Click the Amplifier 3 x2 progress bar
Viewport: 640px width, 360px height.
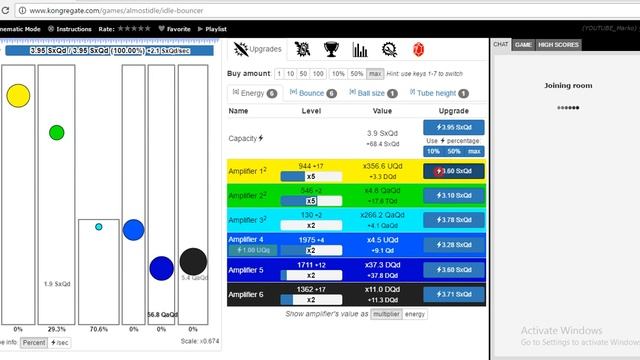coord(311,226)
